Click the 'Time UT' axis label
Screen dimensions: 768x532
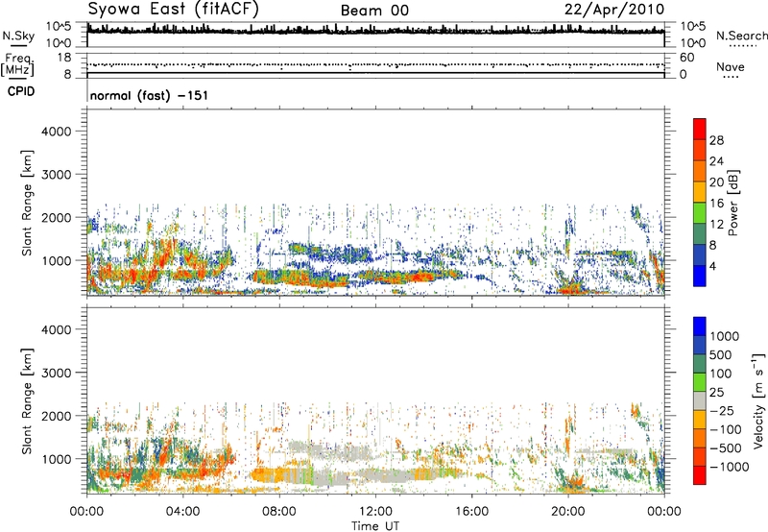[x=375, y=526]
